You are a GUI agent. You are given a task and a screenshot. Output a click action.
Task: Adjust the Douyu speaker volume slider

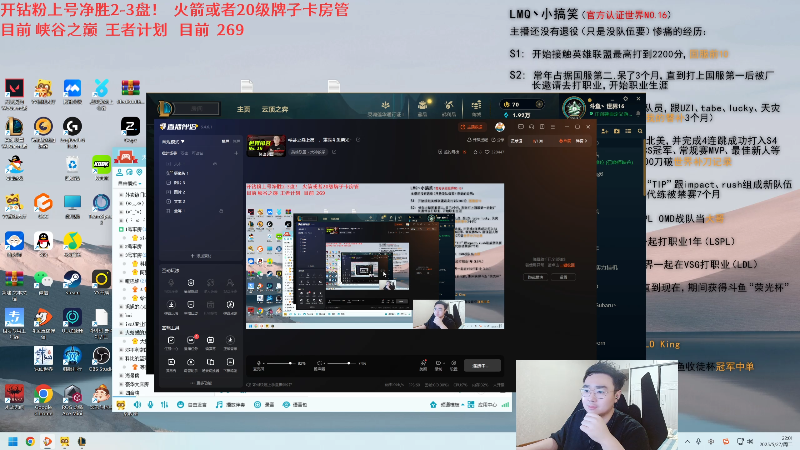pos(340,363)
